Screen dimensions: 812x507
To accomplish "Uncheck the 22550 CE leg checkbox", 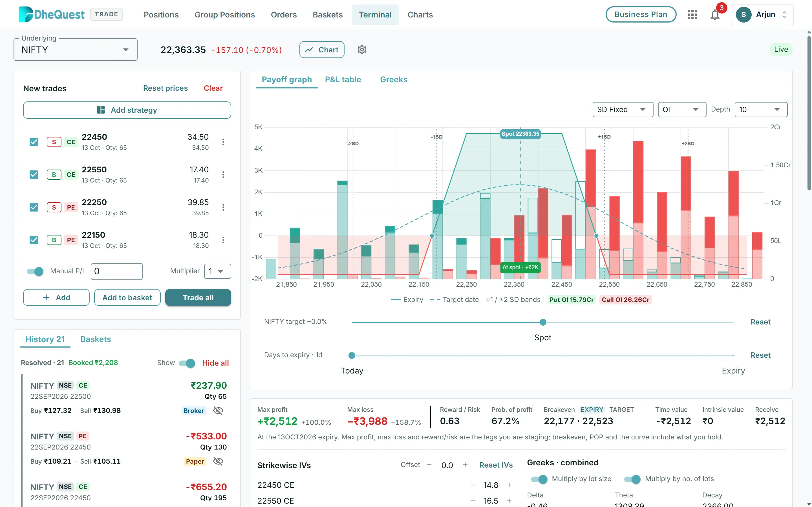I will coord(34,174).
